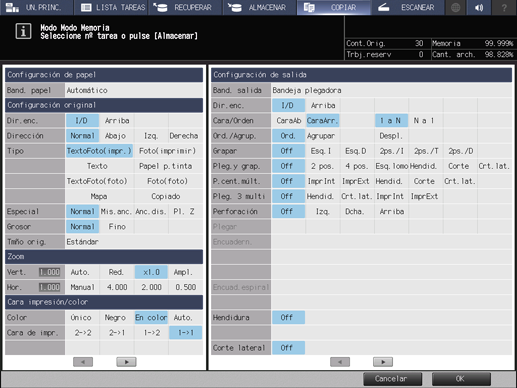This screenshot has height=388, width=517.
Task: Choose Agrupar in Ord./Agrup. row
Action: pos(322,136)
